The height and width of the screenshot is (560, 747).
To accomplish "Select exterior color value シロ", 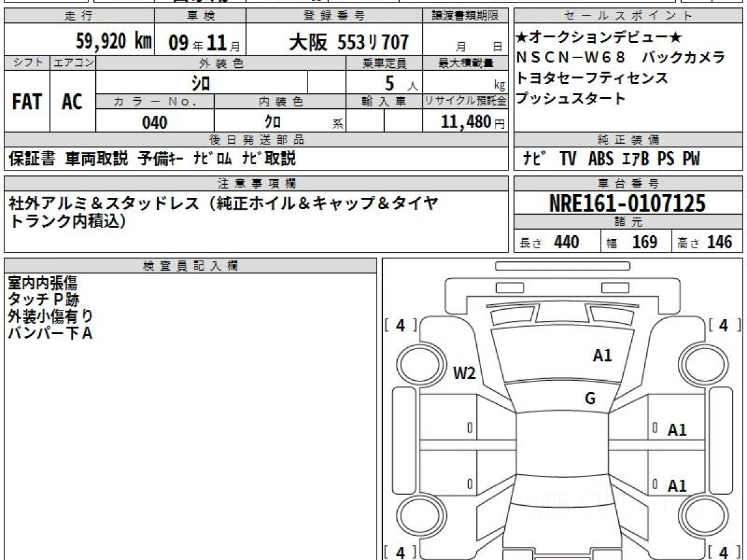I will (x=201, y=83).
